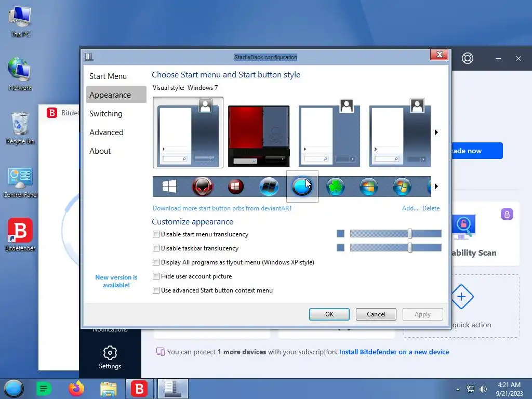Open the start menu color swatch

pos(340,233)
